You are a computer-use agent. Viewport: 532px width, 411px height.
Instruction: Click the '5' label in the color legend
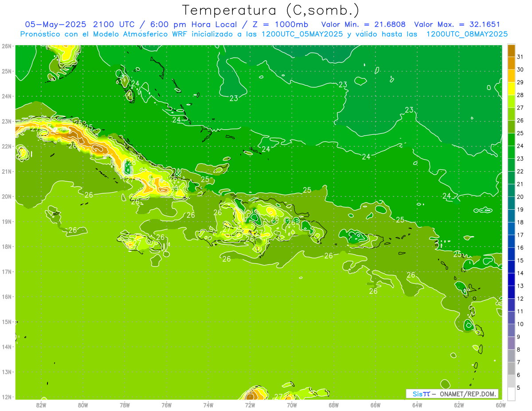[519, 388]
